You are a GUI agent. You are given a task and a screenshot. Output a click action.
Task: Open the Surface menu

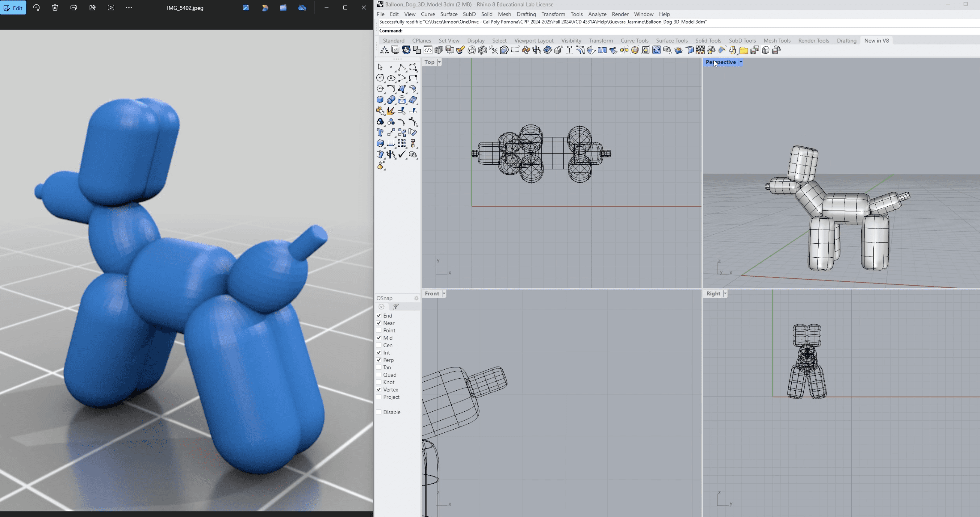pos(449,14)
